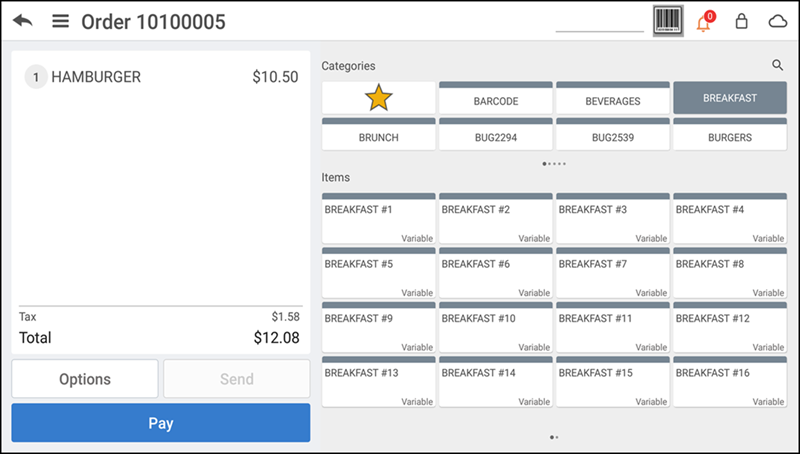Add BREAKFAST #12 to order
Viewport: 800px width, 454px height.
click(730, 327)
